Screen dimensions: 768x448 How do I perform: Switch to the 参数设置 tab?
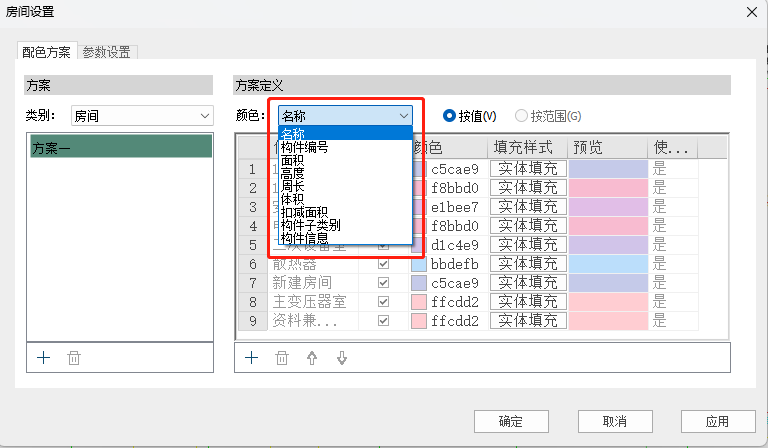click(x=107, y=52)
